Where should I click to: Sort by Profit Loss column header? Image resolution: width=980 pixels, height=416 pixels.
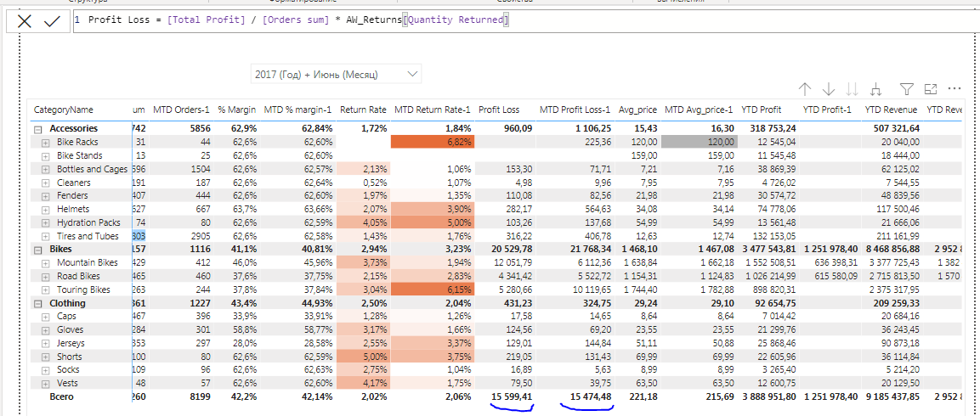coord(499,110)
